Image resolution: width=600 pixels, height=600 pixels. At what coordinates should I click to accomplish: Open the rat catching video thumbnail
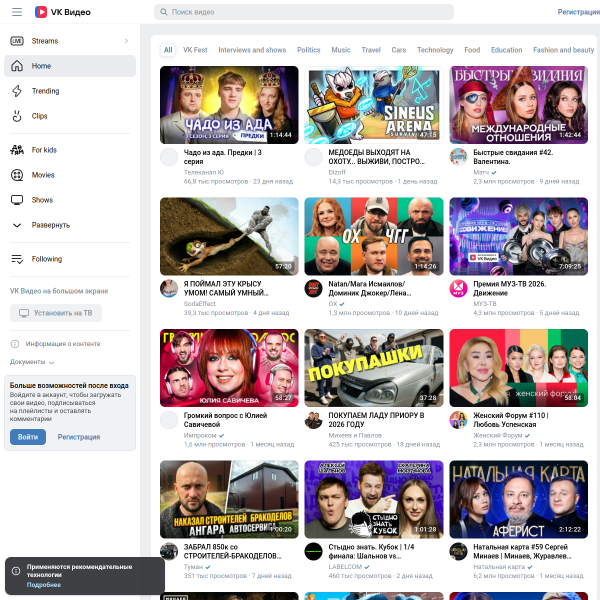point(229,236)
